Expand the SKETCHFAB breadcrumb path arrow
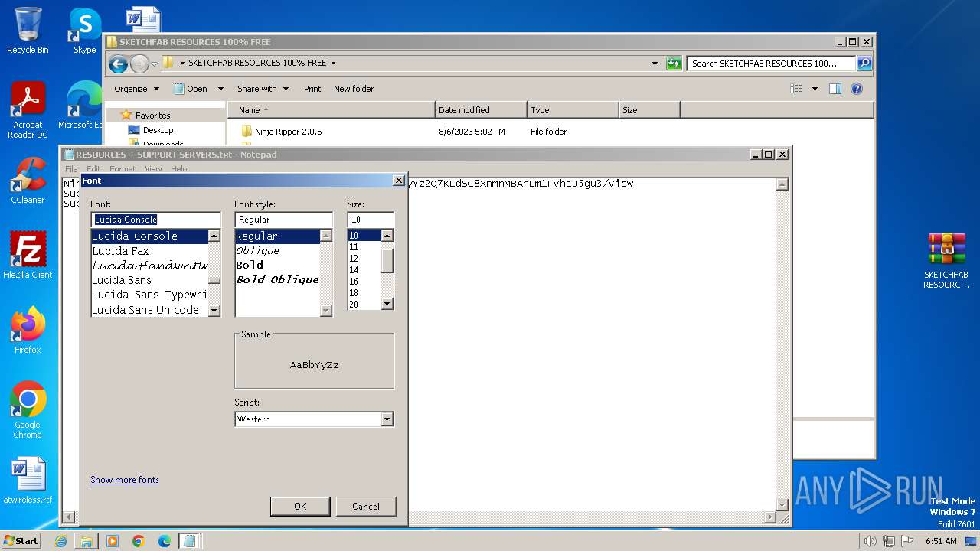Screen dimensions: 980x551 [x=333, y=64]
